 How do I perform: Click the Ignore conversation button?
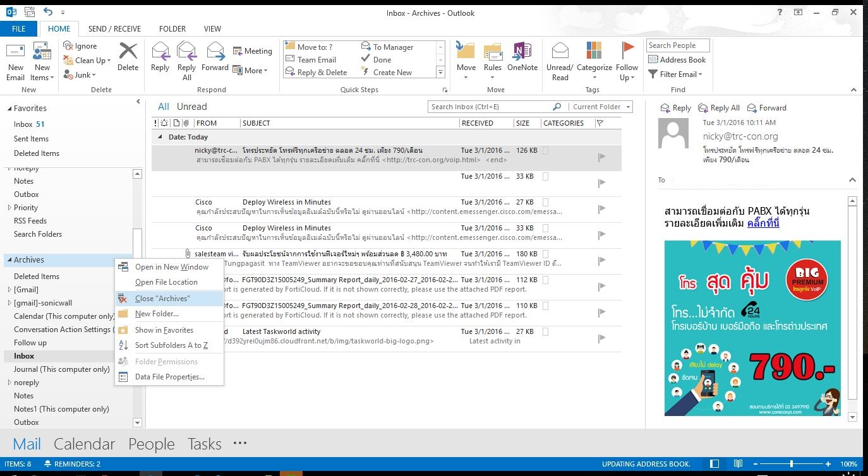(x=80, y=46)
